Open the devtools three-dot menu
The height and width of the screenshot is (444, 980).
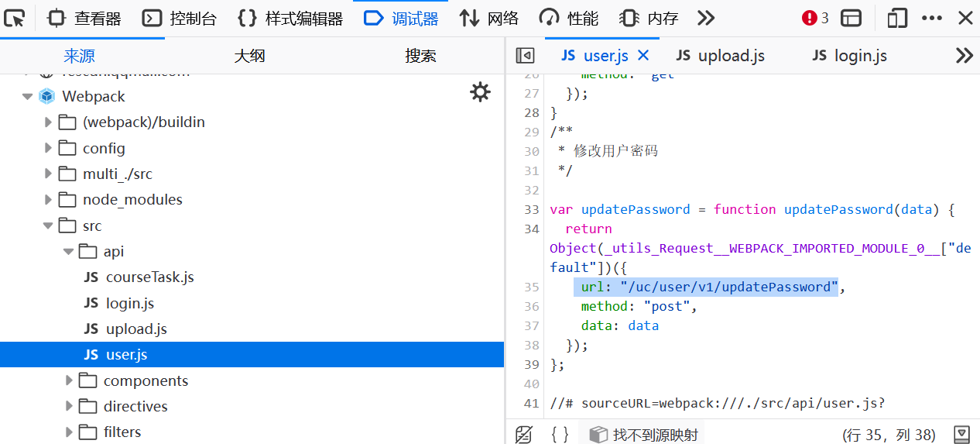click(932, 19)
